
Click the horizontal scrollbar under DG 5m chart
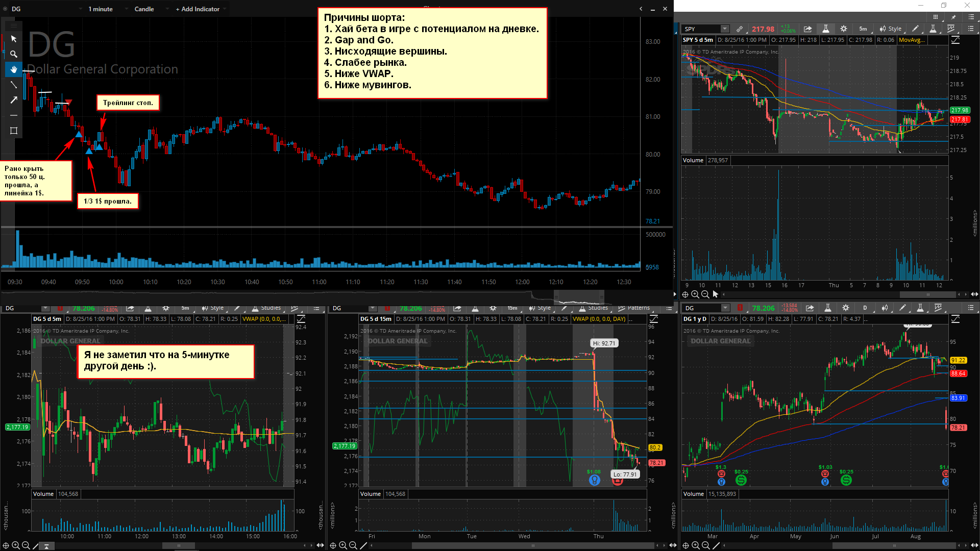179,545
